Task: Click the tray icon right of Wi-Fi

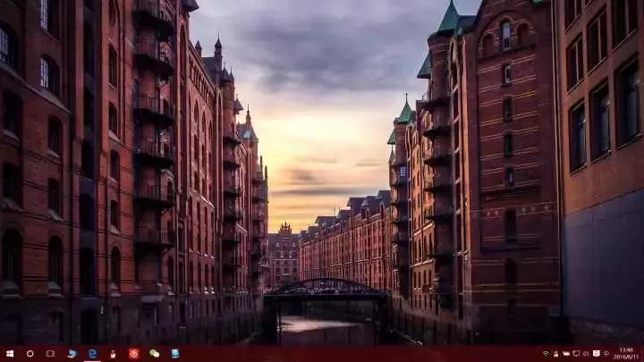Action: click(555, 354)
